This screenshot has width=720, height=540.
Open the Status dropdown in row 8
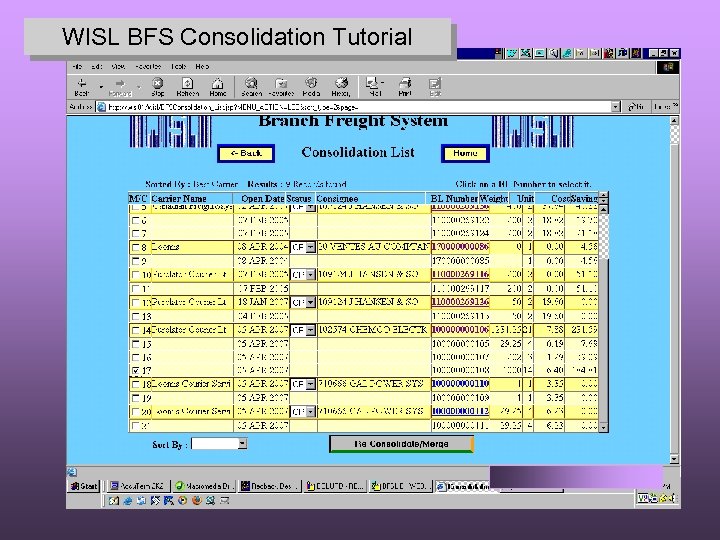[311, 248]
